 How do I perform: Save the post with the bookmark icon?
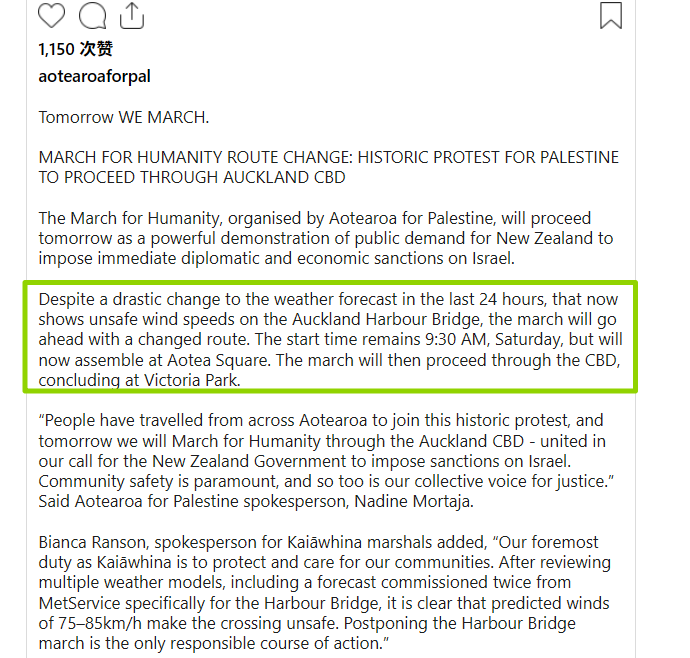(611, 15)
